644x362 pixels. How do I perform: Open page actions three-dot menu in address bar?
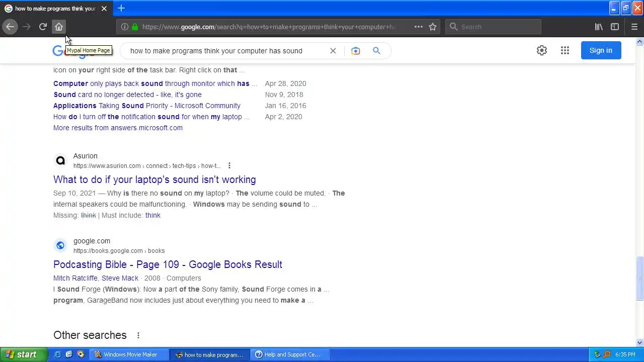point(418,27)
